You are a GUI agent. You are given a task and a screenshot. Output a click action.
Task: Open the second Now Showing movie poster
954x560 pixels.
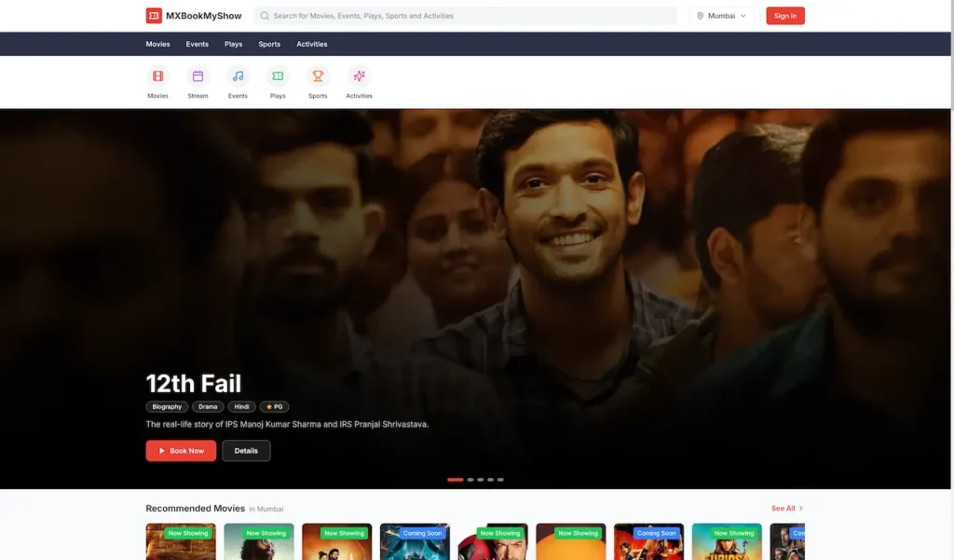[x=259, y=541]
